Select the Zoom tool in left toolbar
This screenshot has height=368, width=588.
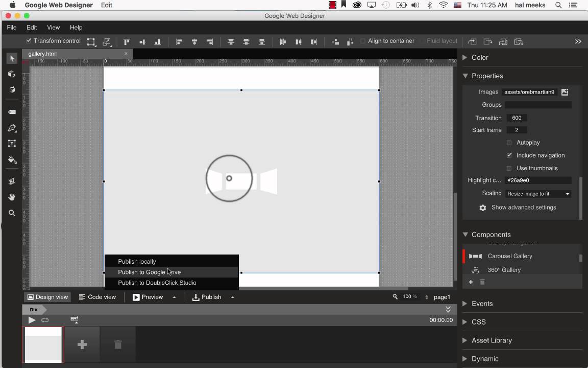pyautogui.click(x=12, y=213)
